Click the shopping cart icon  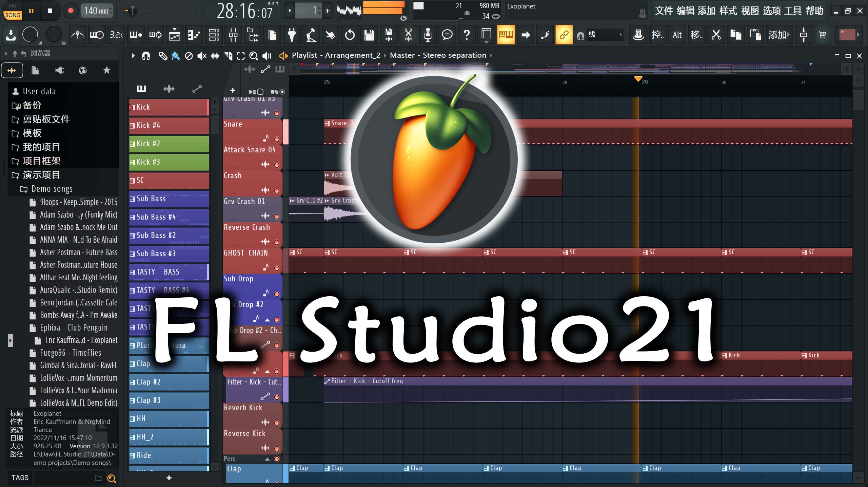(x=822, y=35)
